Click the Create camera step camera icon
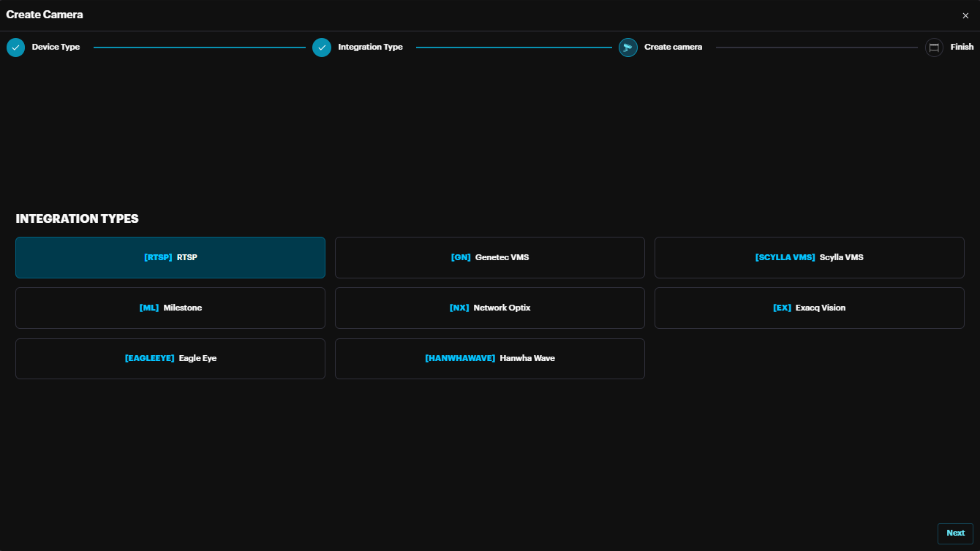The image size is (980, 551). pyautogui.click(x=627, y=47)
